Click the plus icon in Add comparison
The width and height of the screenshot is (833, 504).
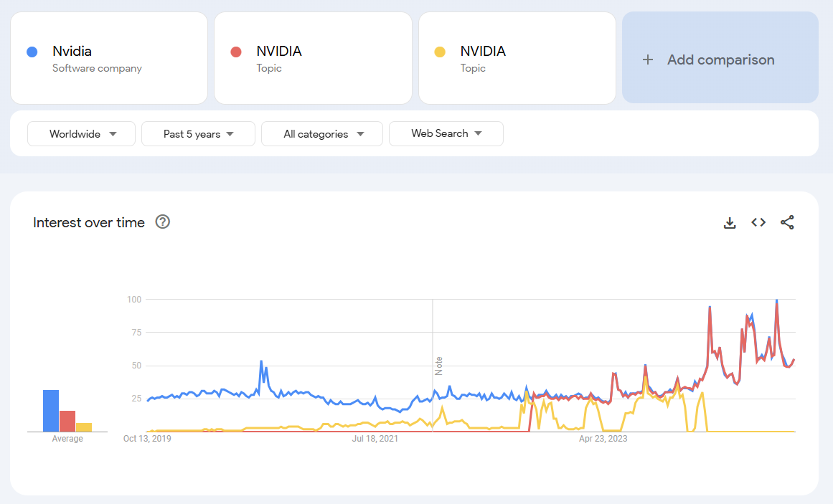(x=648, y=60)
